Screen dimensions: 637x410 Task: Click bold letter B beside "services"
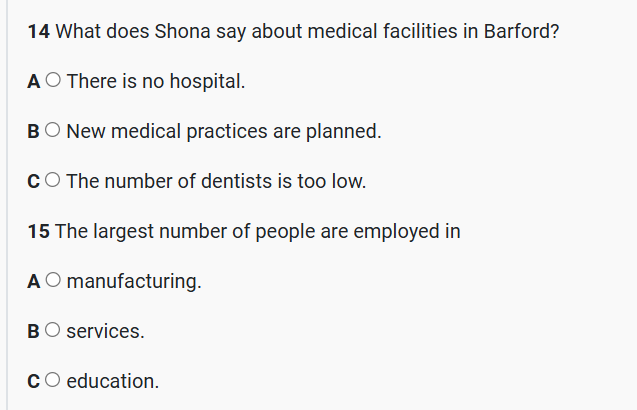(x=35, y=332)
